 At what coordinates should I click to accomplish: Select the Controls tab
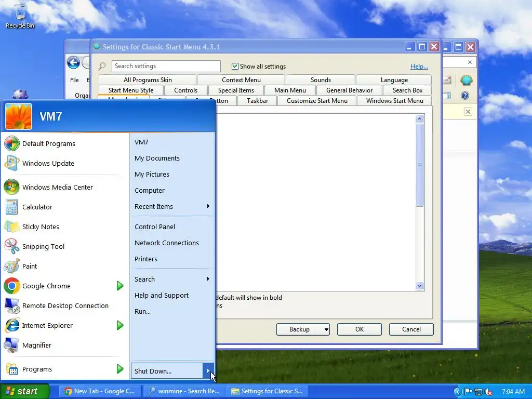[x=185, y=90]
